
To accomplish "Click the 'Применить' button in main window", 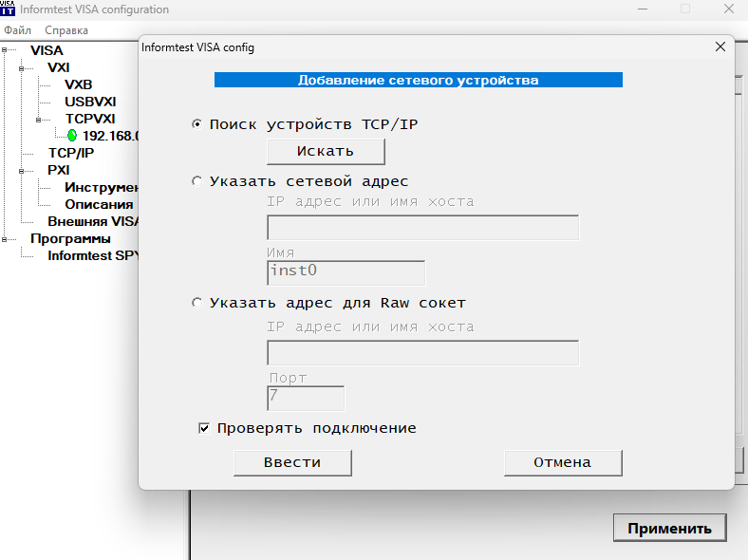I will tap(670, 528).
